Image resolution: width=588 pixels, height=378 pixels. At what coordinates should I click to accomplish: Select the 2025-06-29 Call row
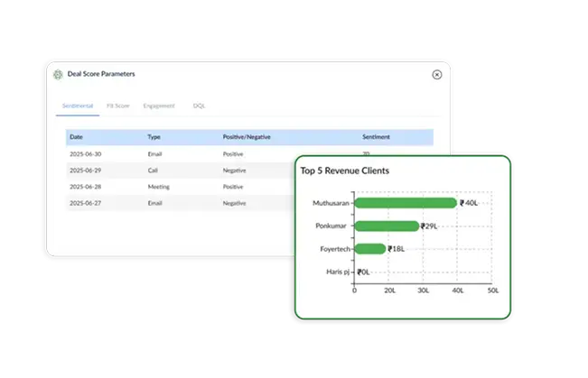(181, 171)
